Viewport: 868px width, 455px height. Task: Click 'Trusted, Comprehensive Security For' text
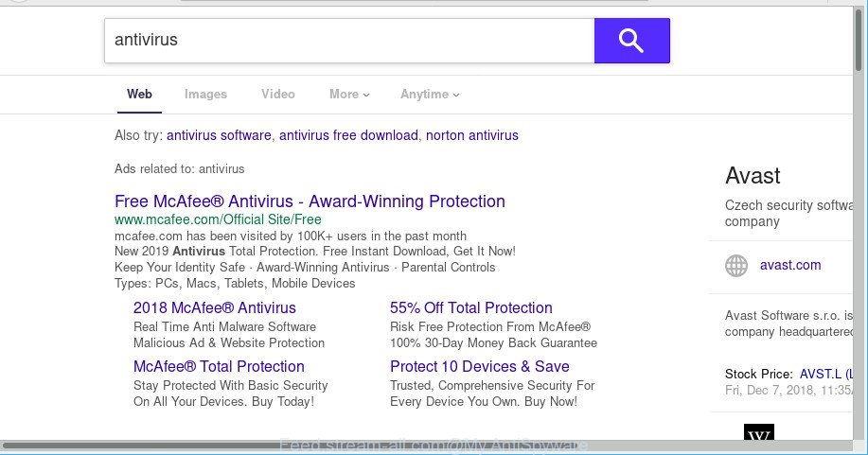(492, 385)
